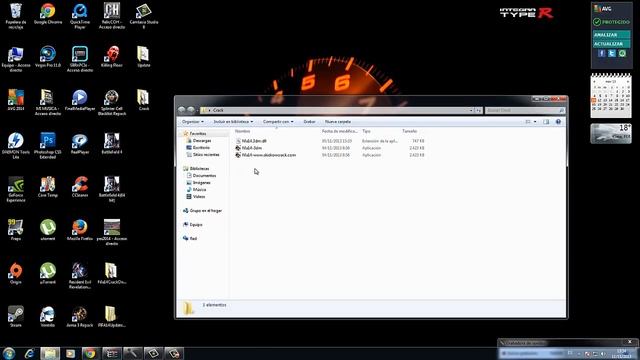The height and width of the screenshot is (360, 640).
Task: Click the ANALIZAR button in the AVG gadget
Action: pyautogui.click(x=611, y=35)
